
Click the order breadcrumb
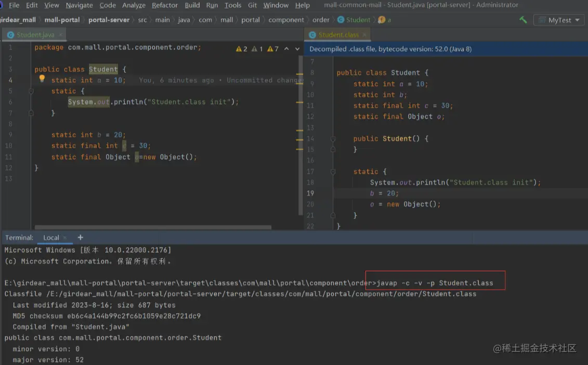321,20
